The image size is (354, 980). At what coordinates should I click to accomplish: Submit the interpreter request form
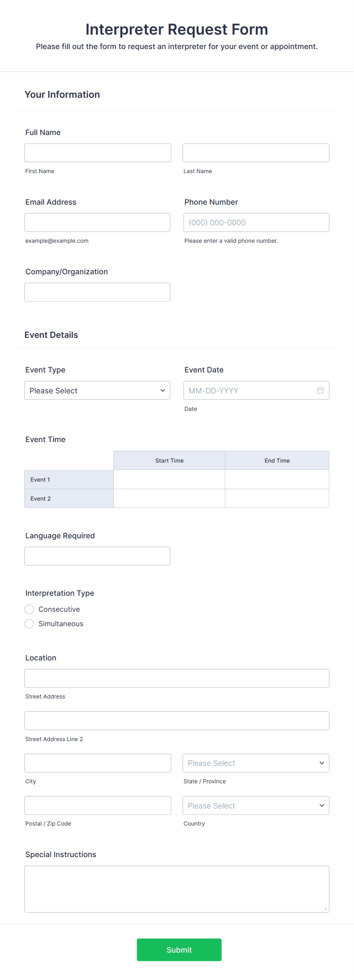coord(179,950)
